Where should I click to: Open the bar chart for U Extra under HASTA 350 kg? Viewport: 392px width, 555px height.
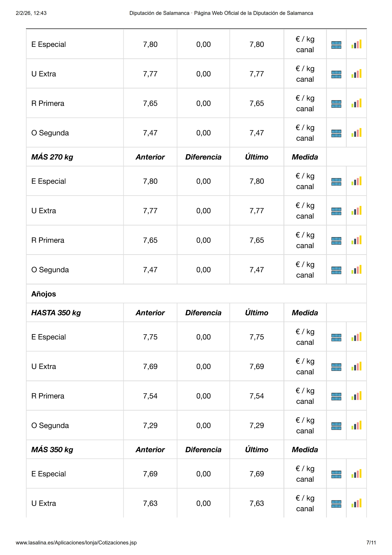pyautogui.click(x=356, y=366)
